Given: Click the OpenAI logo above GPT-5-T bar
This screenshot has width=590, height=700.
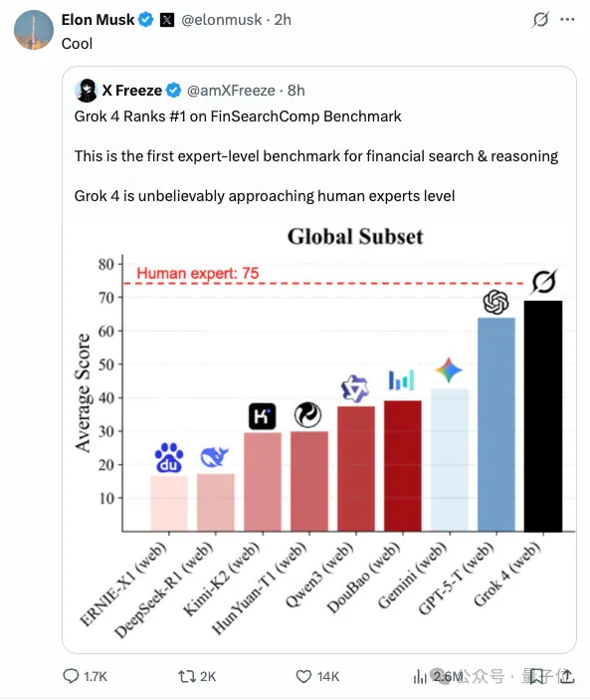Looking at the screenshot, I should click(x=495, y=303).
